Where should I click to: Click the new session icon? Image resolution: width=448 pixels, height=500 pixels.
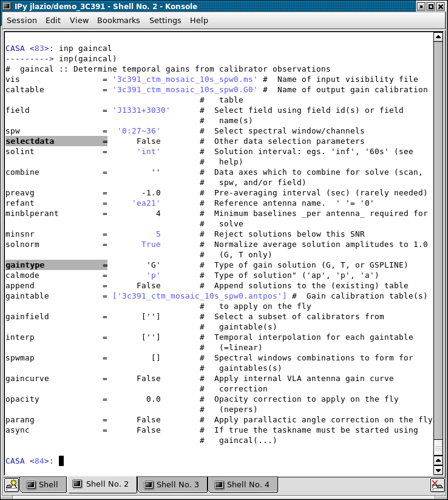(x=12, y=485)
